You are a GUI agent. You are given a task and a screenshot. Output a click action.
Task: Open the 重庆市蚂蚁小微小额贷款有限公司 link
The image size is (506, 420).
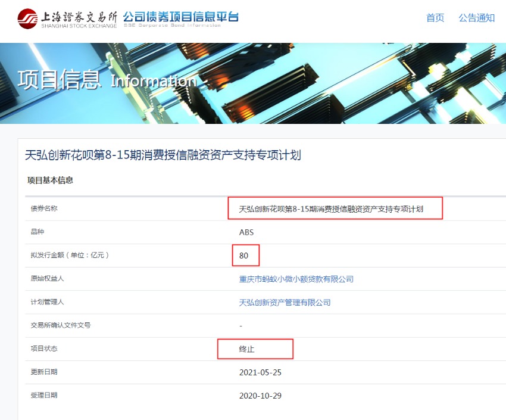[296, 279]
